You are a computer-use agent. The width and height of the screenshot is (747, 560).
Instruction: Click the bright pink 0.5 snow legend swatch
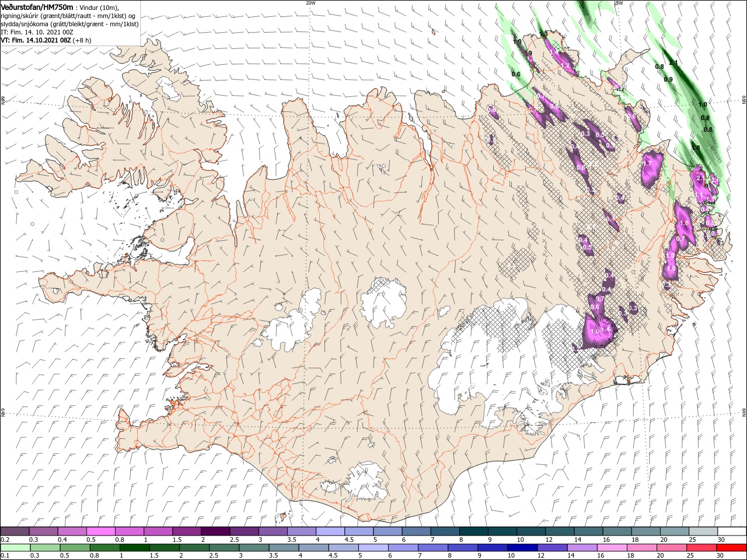[101, 531]
